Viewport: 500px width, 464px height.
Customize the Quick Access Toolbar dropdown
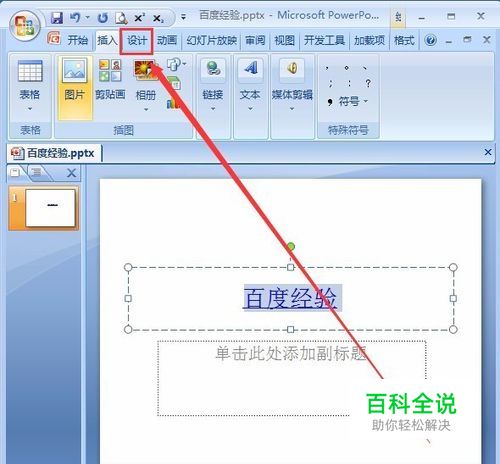(183, 16)
